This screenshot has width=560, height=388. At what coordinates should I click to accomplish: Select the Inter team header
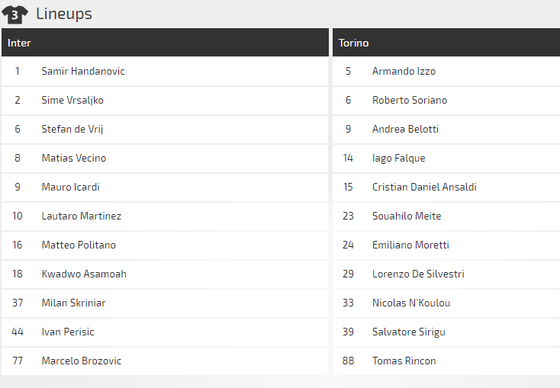[165, 43]
